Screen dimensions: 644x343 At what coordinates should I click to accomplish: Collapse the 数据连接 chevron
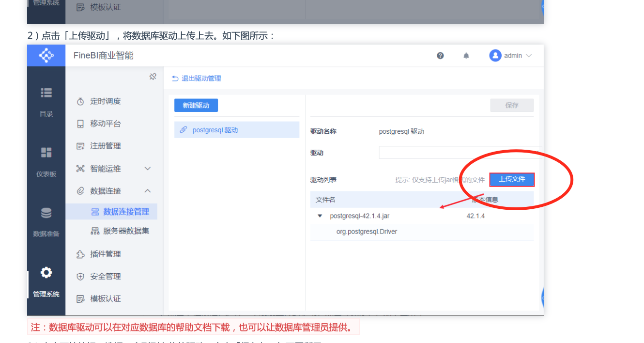(x=148, y=191)
